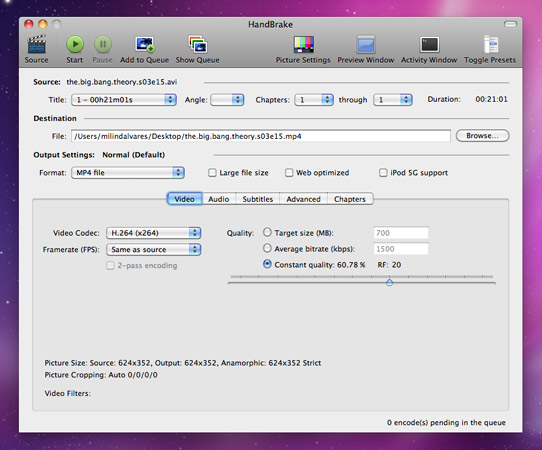The width and height of the screenshot is (542, 450).
Task: Click the 'Video Filters:' label
Action: 67,393
